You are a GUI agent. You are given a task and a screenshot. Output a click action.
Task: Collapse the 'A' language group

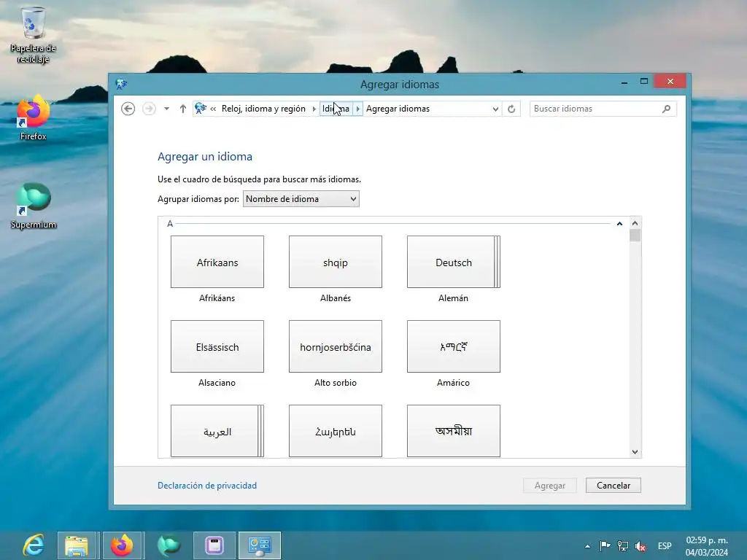[x=619, y=223]
